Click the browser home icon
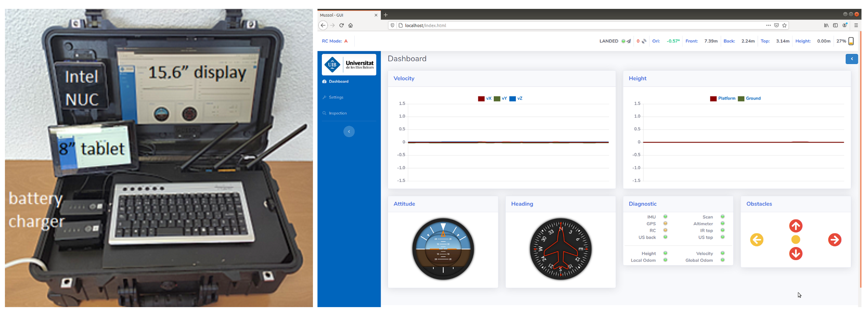868x314 pixels. click(x=350, y=25)
